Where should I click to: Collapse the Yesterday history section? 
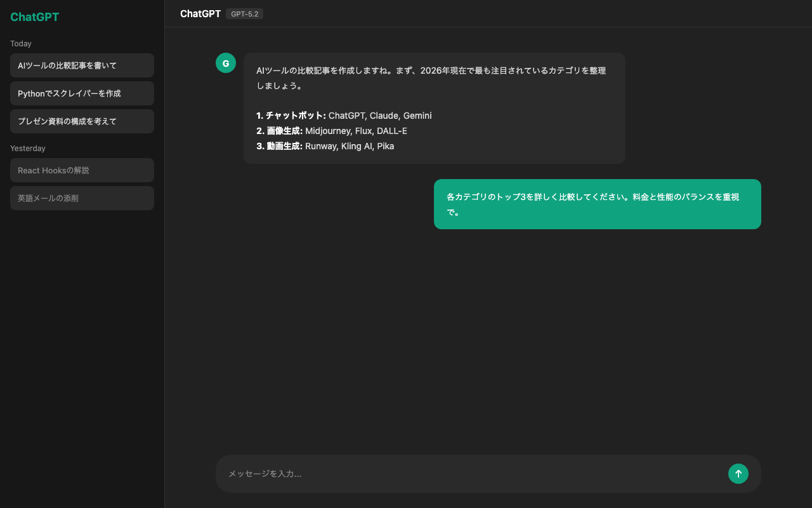(28, 148)
